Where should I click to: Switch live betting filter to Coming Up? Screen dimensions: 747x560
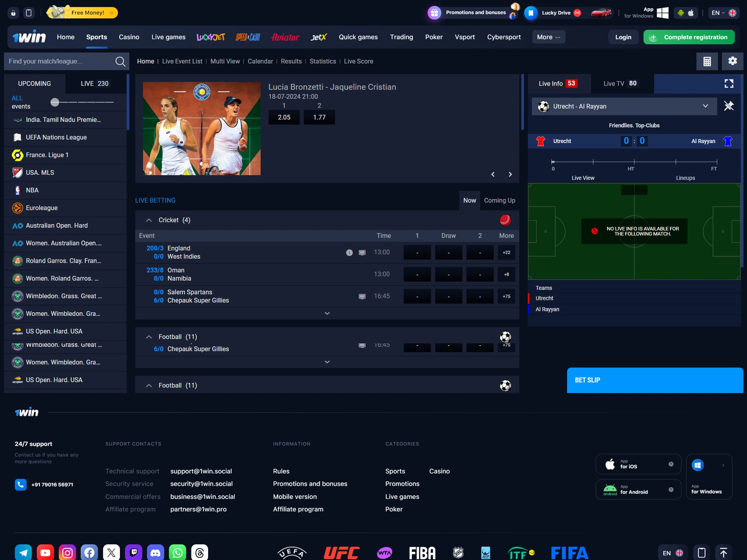click(500, 200)
